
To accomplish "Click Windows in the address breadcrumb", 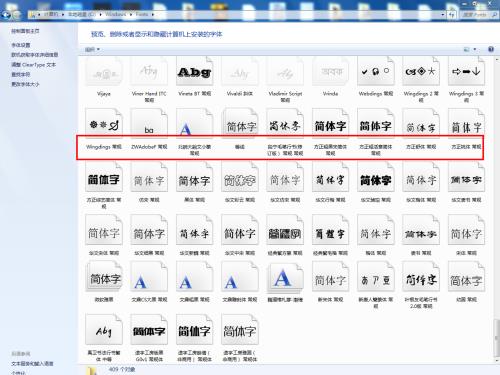I will point(115,14).
